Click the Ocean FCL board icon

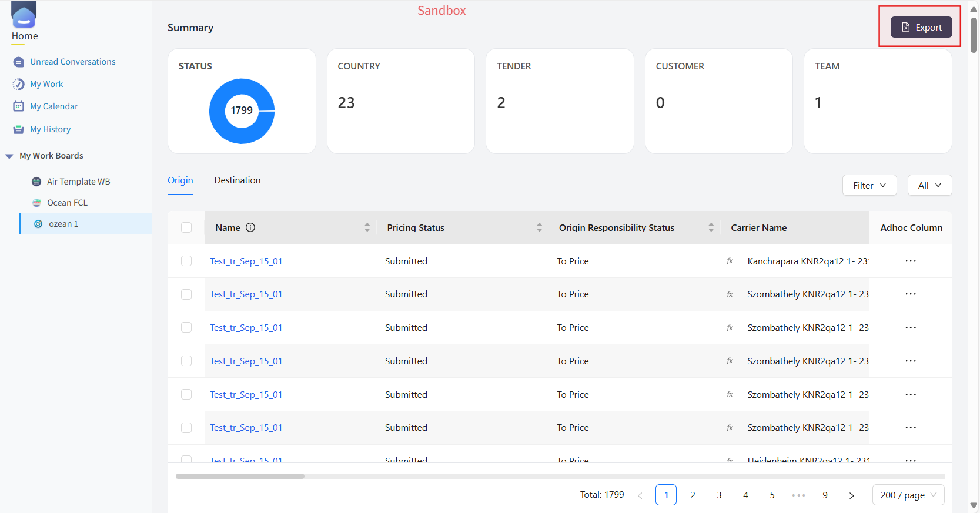(x=36, y=203)
